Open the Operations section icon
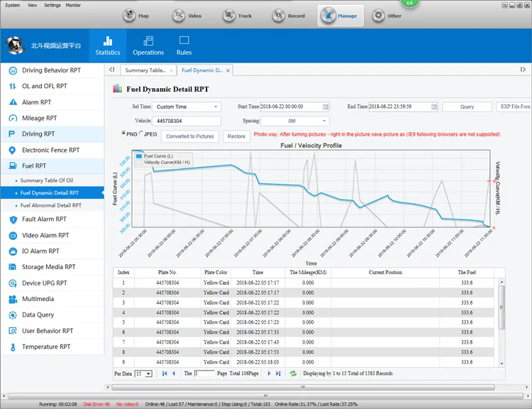 coord(148,41)
